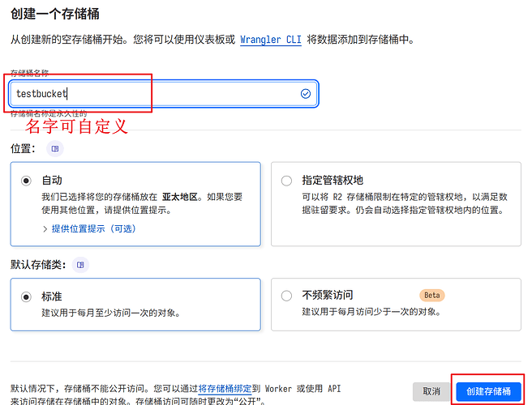Open the Wrangler CLI link
Viewport: 532px width, 405px height.
272,38
